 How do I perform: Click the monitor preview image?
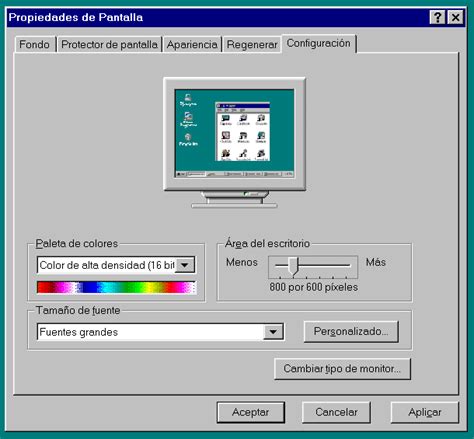point(234,143)
